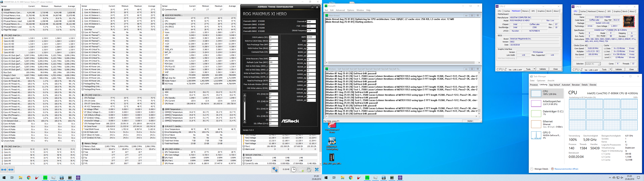Open HWiNFO sensor settings gear icon
644x181 pixels.
click(x=309, y=169)
